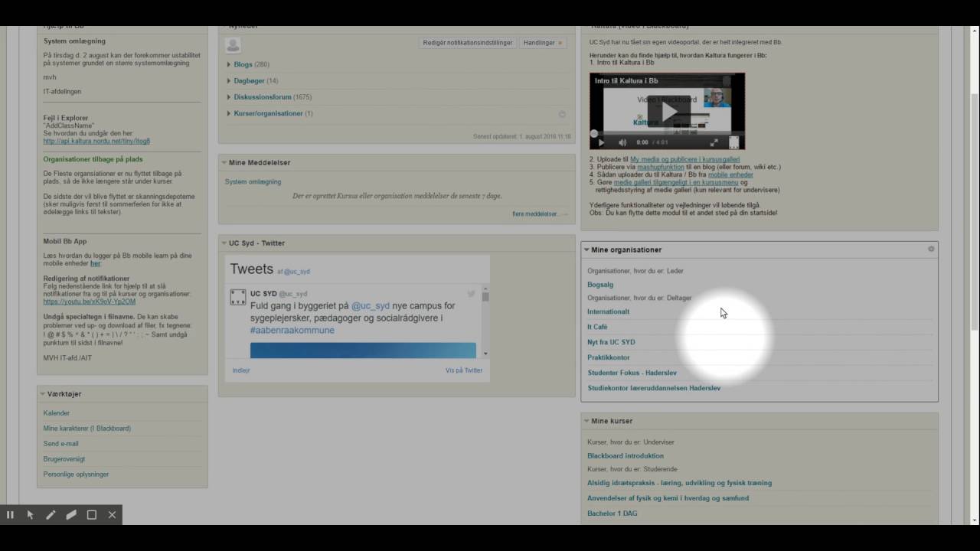This screenshot has height=551, width=980.
Task: Open Bachelor 1 DAG course
Action: 612,514
